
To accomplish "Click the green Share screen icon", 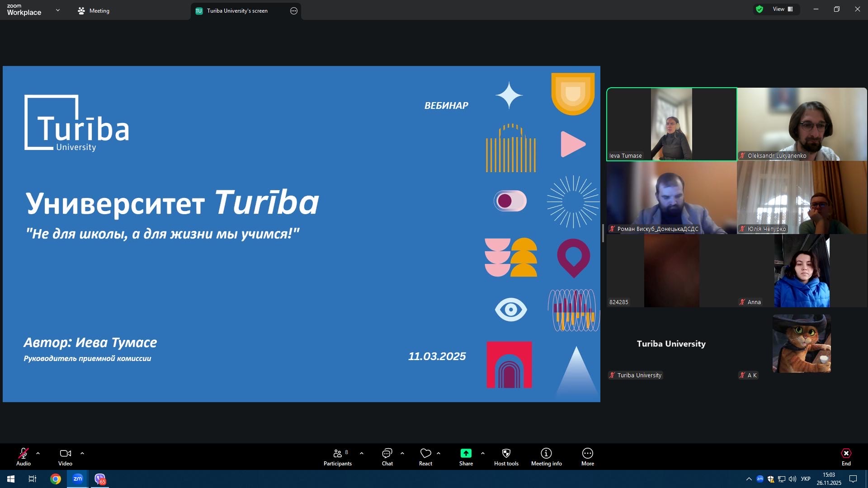I will click(466, 453).
